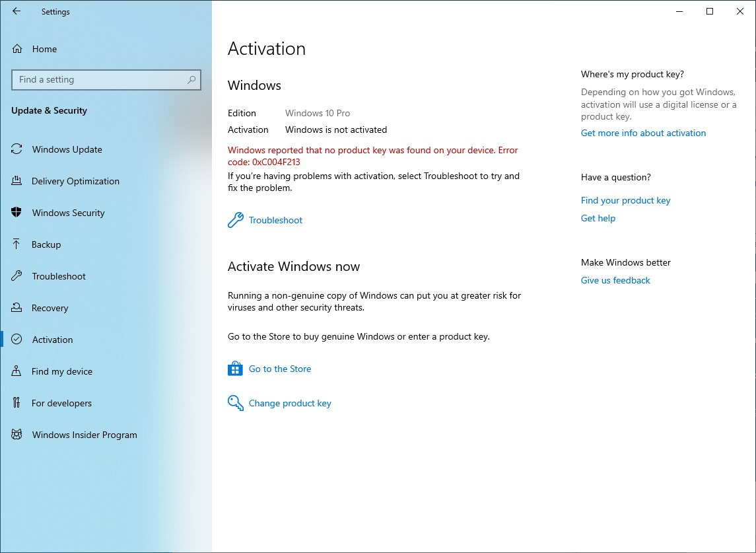Viewport: 756px width, 553px height.
Task: Click the Activate Windows now heading
Action: (294, 266)
